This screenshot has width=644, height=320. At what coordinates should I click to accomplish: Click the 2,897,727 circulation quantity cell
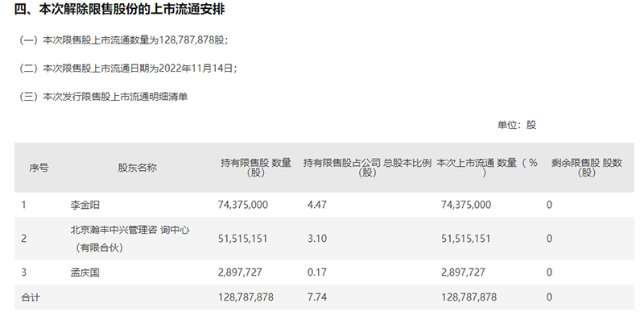pos(464,272)
